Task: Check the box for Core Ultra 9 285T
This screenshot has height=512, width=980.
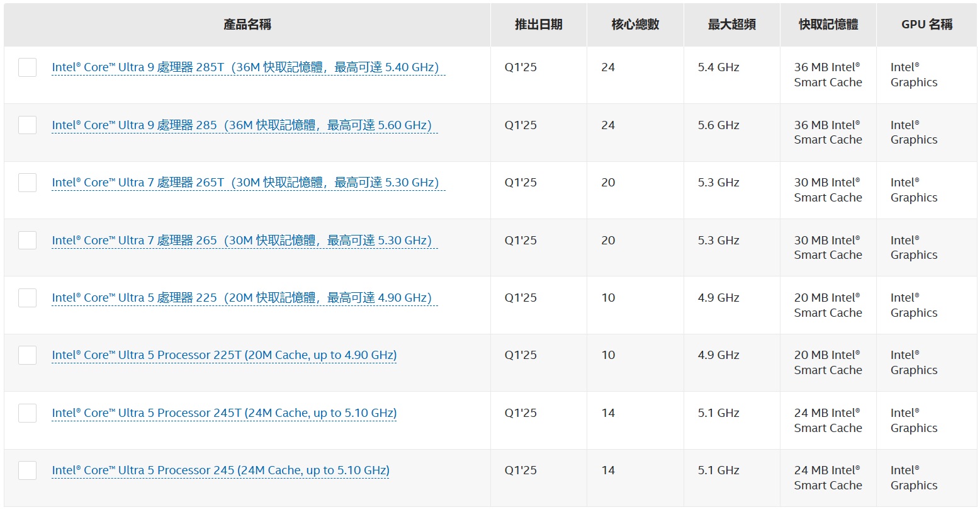Action: (27, 67)
